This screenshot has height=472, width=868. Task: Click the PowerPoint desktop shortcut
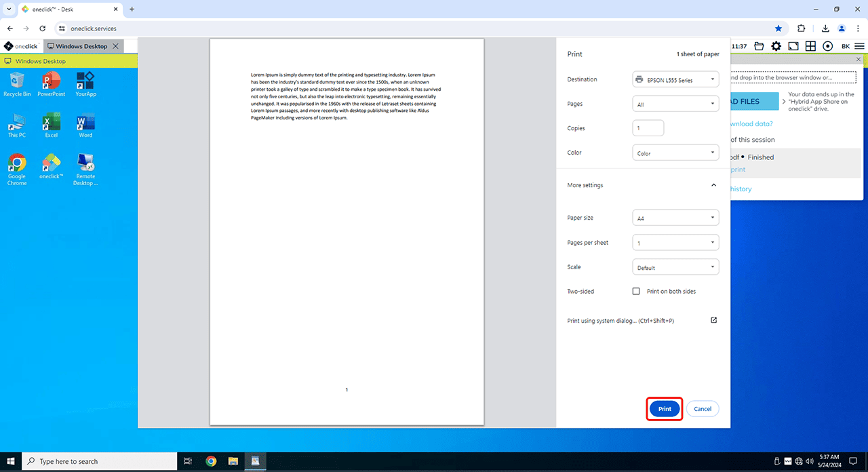click(52, 81)
